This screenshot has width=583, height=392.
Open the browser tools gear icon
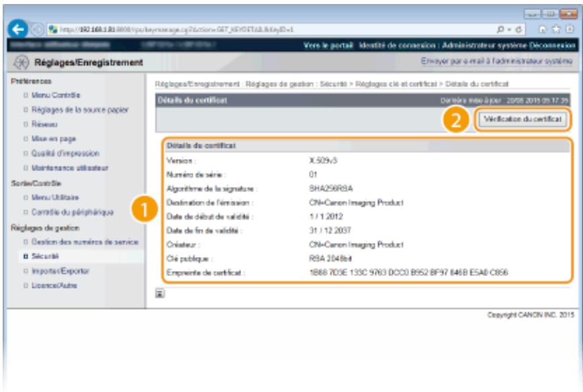(x=570, y=29)
